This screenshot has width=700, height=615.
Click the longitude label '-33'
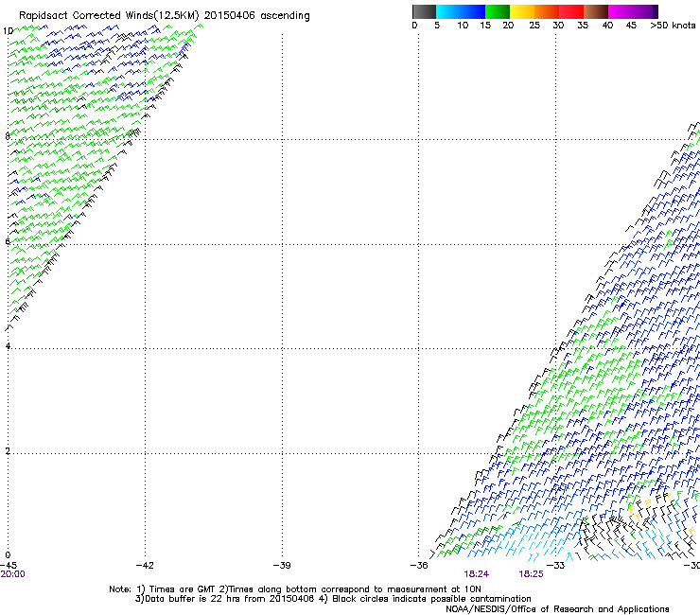click(x=556, y=566)
